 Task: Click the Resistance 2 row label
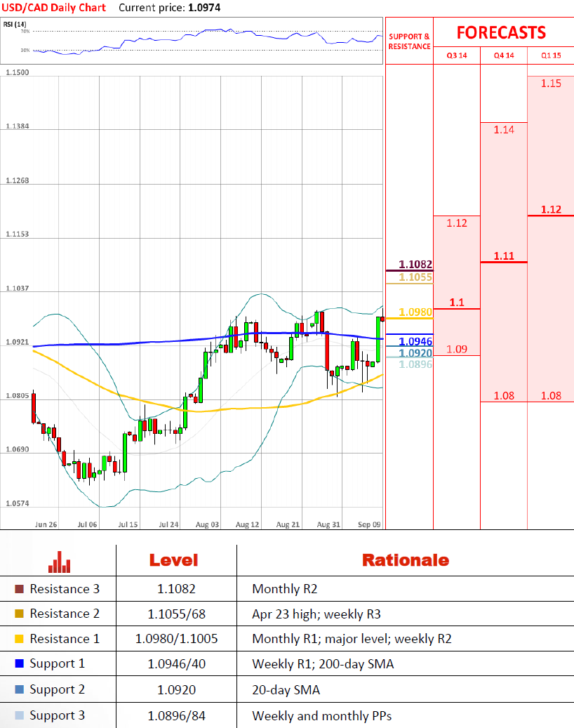tap(65, 614)
